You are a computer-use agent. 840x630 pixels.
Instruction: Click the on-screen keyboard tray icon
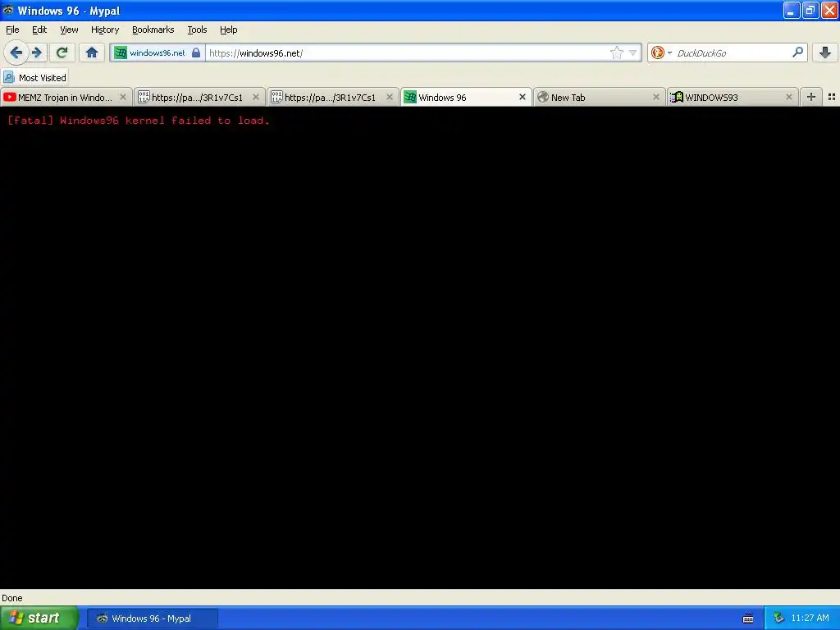tap(748, 619)
